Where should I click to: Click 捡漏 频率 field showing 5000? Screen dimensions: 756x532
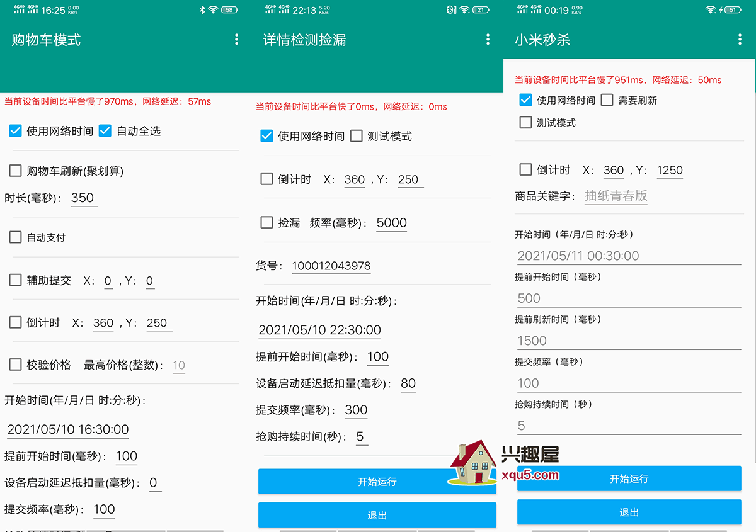pos(391,223)
